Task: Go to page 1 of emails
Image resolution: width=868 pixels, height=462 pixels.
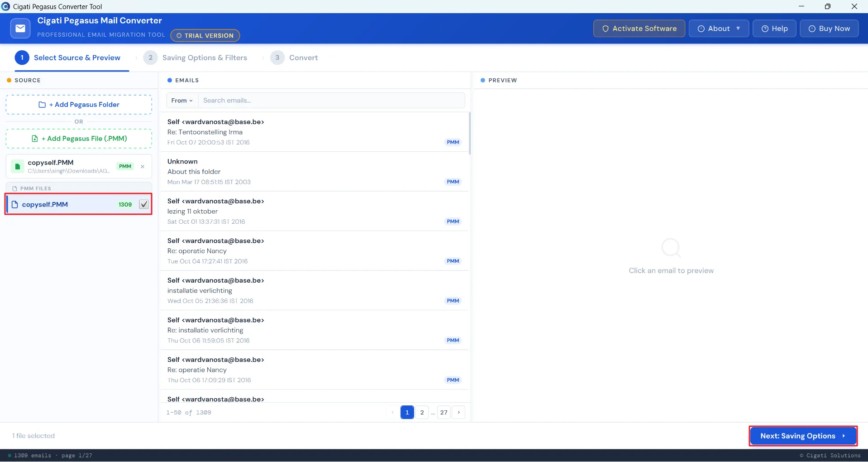Action: pyautogui.click(x=407, y=412)
